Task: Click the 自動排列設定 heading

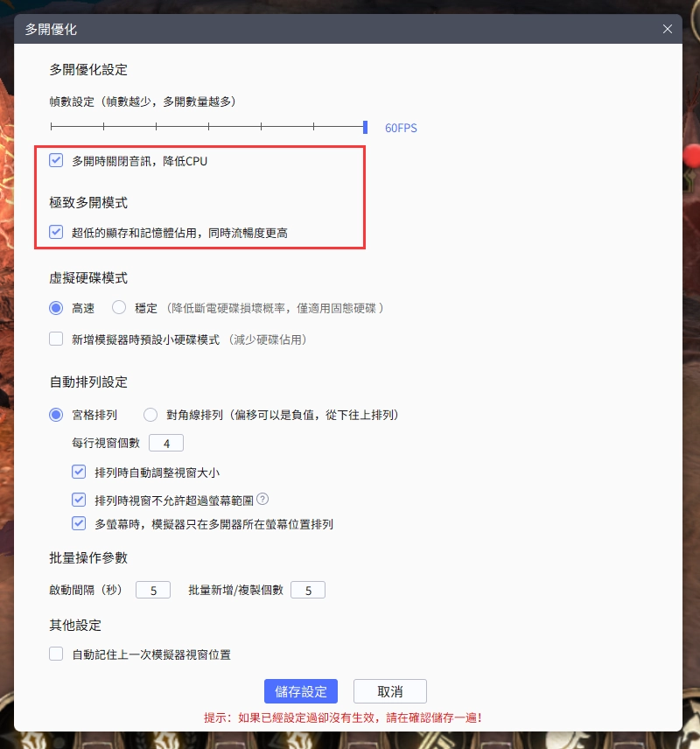Action: tap(88, 382)
